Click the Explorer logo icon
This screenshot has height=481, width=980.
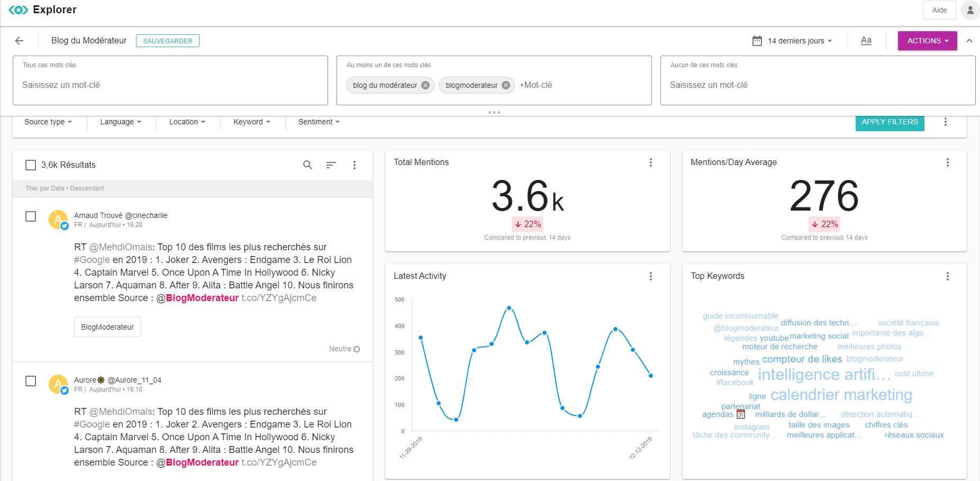(x=20, y=9)
